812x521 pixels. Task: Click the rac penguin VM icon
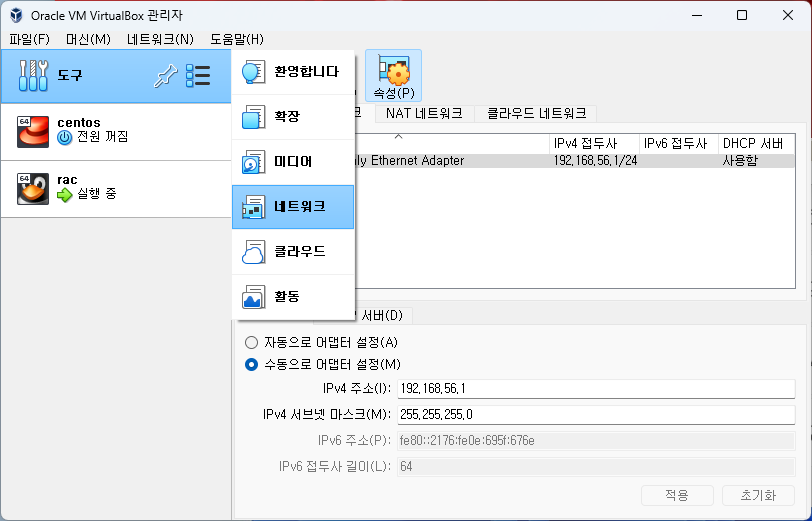click(33, 189)
